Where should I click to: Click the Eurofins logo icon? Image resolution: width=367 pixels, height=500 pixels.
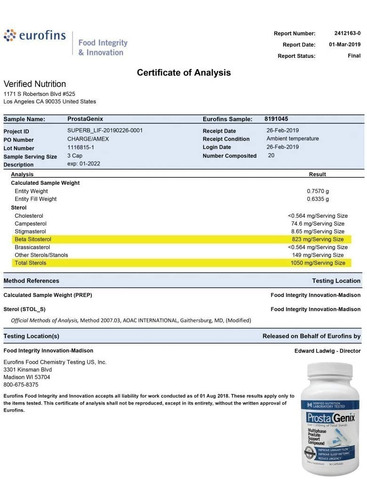coord(10,35)
